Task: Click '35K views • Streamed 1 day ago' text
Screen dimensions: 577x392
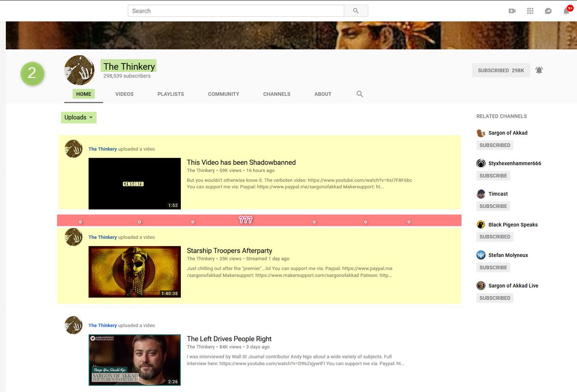Action: (254, 259)
